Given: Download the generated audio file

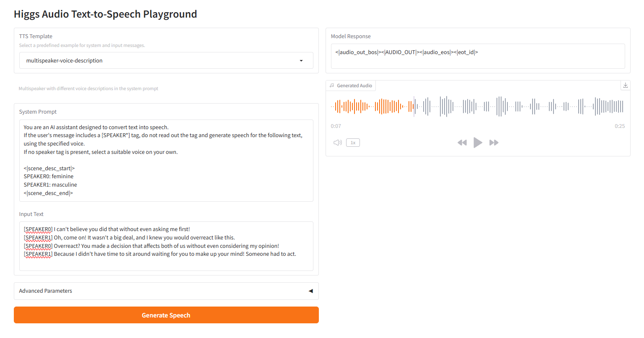Looking at the screenshot, I should pyautogui.click(x=625, y=85).
